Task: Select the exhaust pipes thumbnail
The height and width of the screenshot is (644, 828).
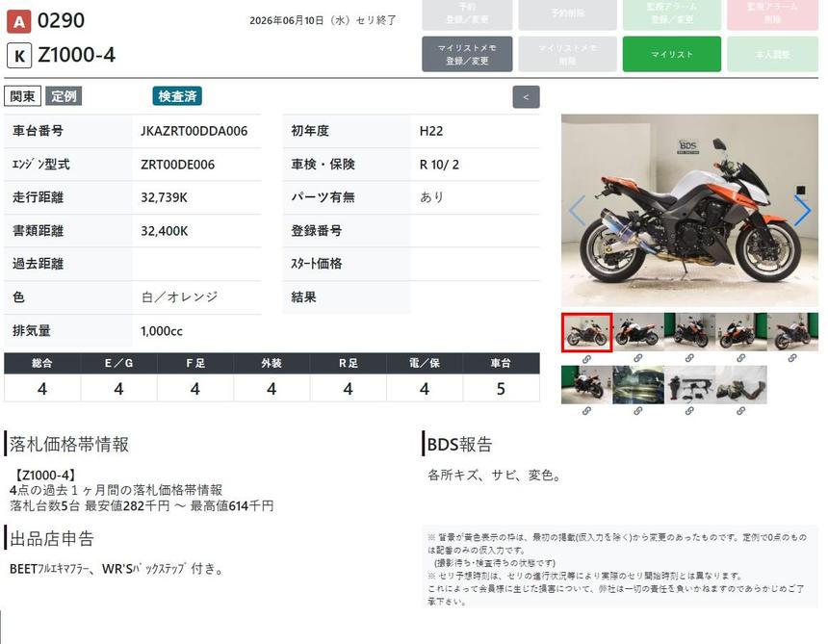Action: [741, 385]
